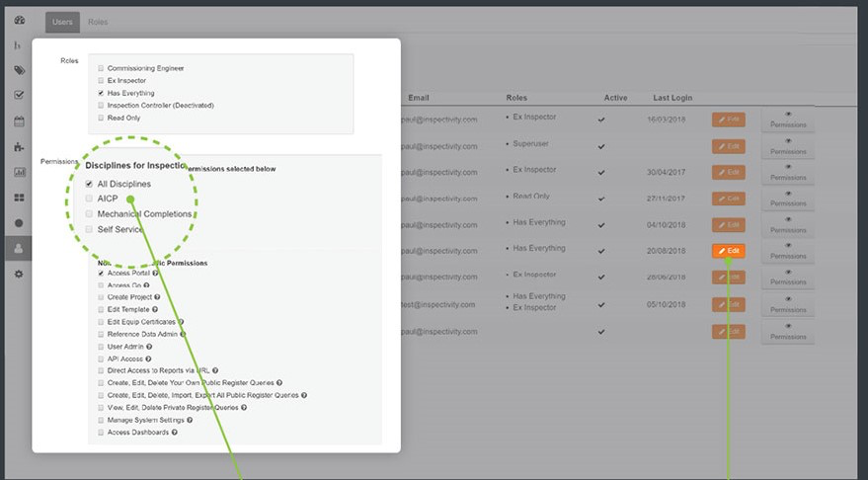Tick the AICP discipline checkbox
Image resolution: width=868 pixels, height=480 pixels.
[x=89, y=199]
